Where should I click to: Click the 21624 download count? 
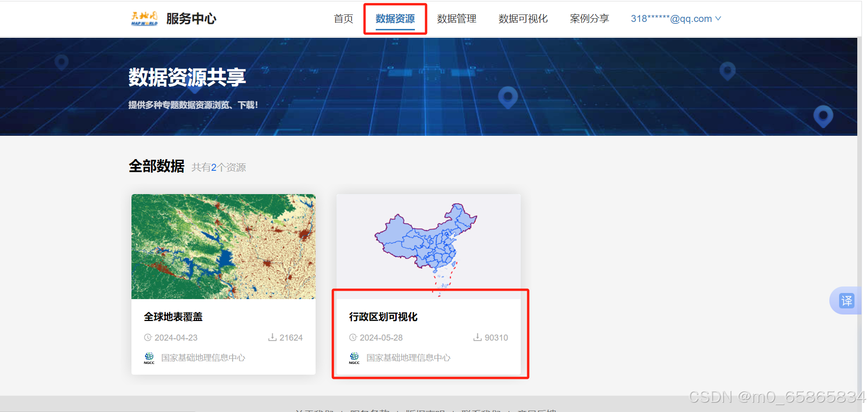pos(291,337)
